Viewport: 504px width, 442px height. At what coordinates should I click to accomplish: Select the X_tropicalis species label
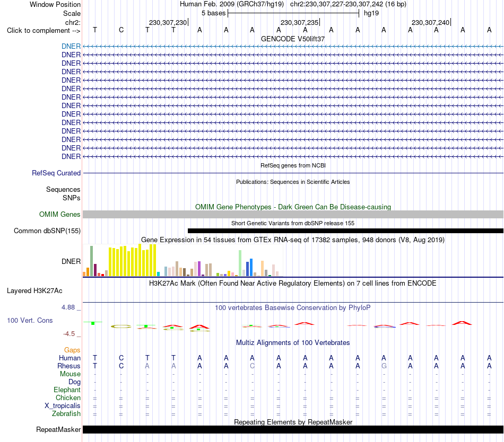(x=63, y=406)
